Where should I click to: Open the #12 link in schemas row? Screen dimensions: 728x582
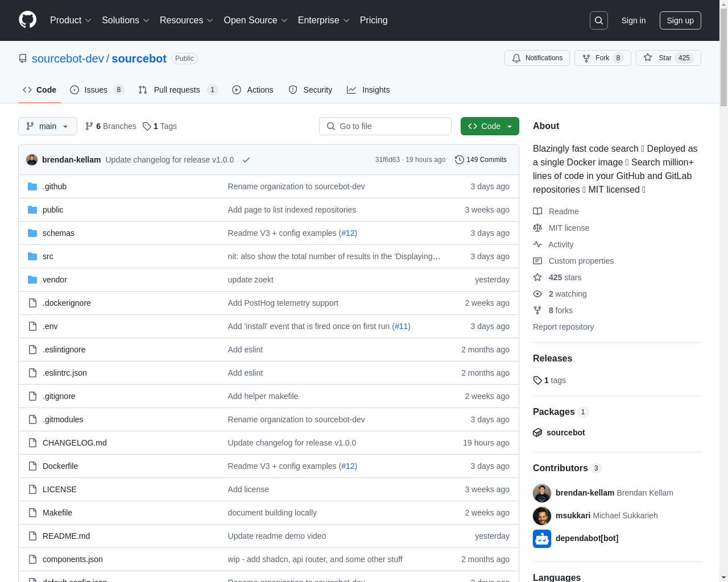[x=348, y=233]
